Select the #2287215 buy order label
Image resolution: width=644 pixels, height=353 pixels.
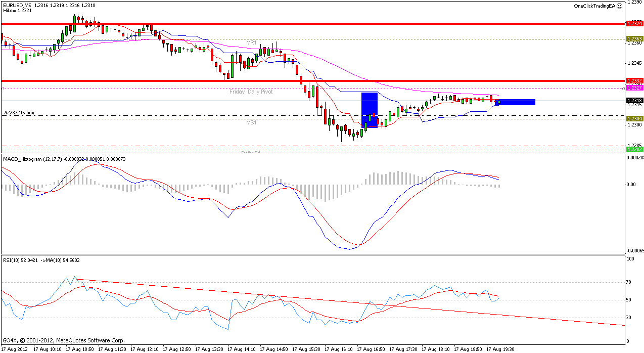coord(19,113)
